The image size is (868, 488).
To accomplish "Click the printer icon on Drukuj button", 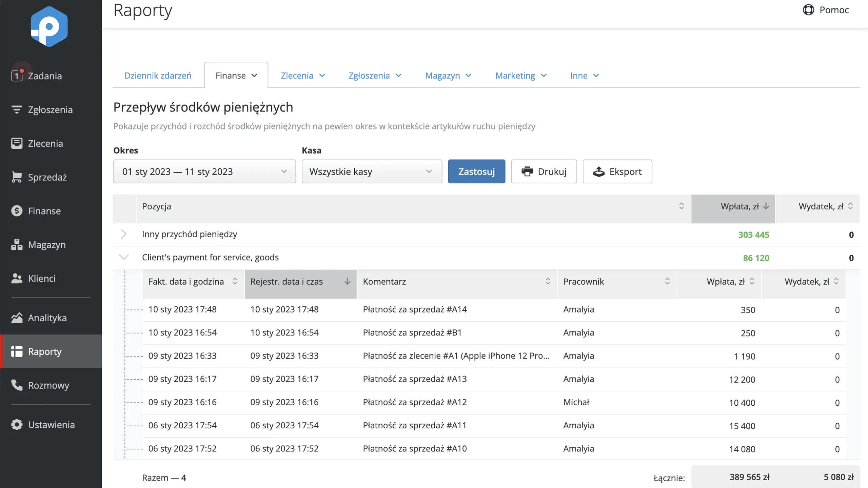I will coord(527,171).
